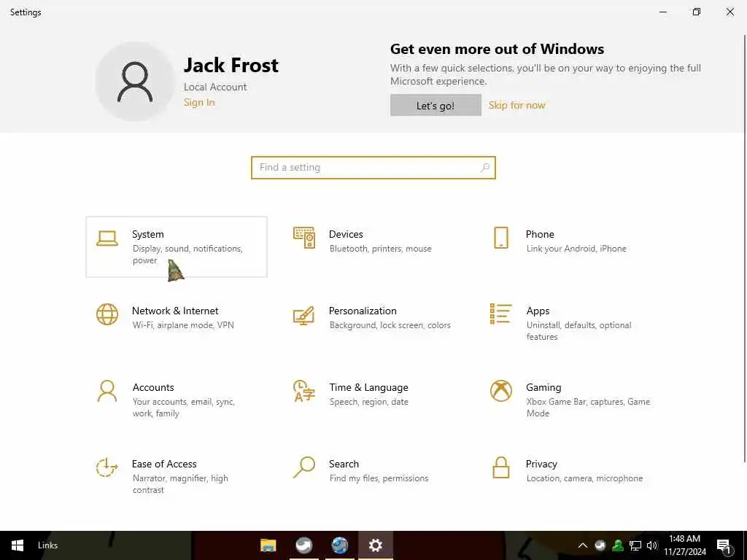Image resolution: width=747 pixels, height=560 pixels.
Task: Click the Time & Language heading
Action: pyautogui.click(x=368, y=388)
